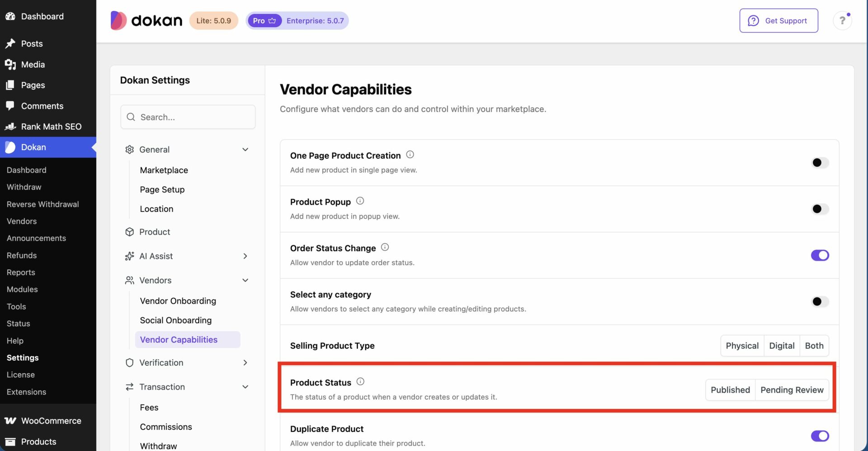Enable the Product Popup toggle
Viewport: 868px width, 451px height.
pos(820,209)
